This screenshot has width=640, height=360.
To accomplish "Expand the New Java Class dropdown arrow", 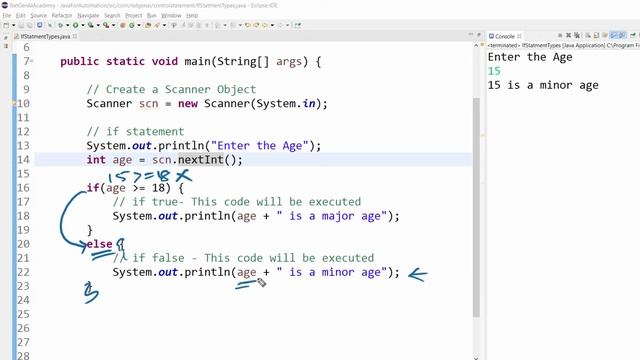I will [x=139, y=25].
